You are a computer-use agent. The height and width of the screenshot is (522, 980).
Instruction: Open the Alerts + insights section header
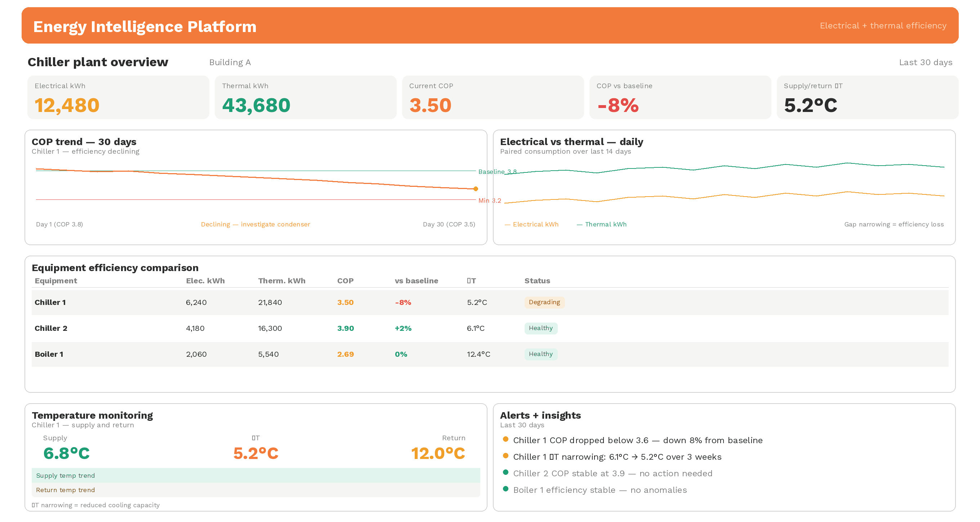[540, 415]
